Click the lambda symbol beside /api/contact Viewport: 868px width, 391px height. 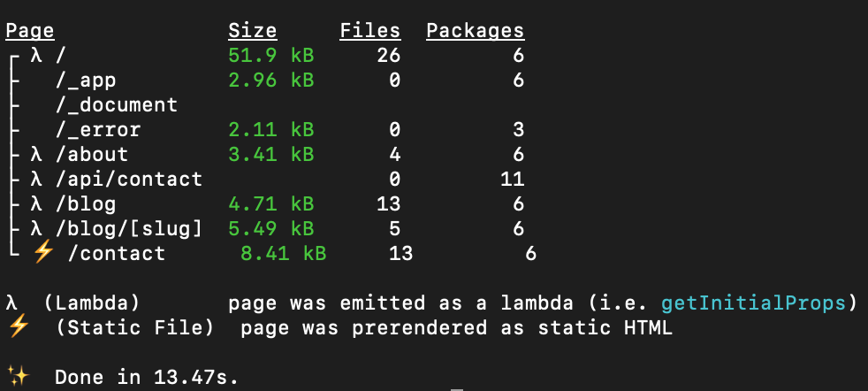36,179
